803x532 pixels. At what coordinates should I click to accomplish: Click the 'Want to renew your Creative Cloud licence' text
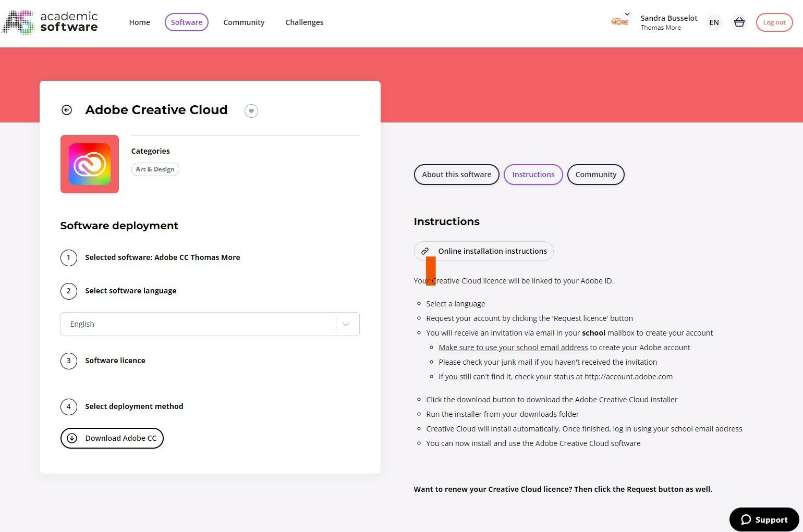pyautogui.click(x=563, y=489)
